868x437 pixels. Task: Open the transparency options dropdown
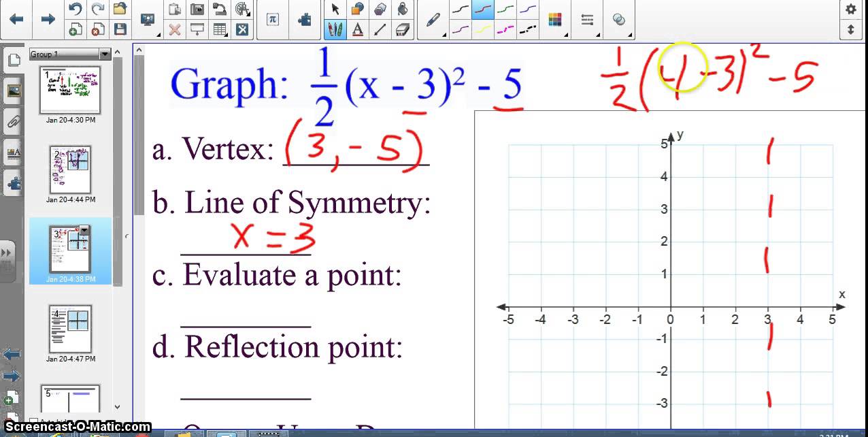(620, 20)
